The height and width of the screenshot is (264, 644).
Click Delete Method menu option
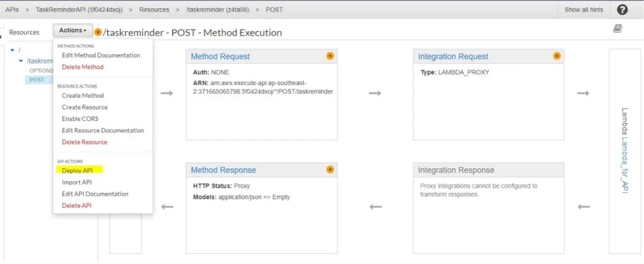[x=82, y=67]
